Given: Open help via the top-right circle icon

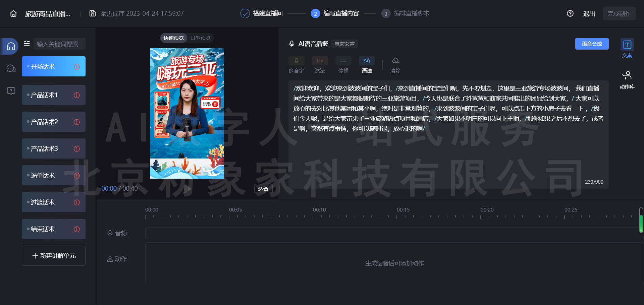Looking at the screenshot, I should click(570, 13).
